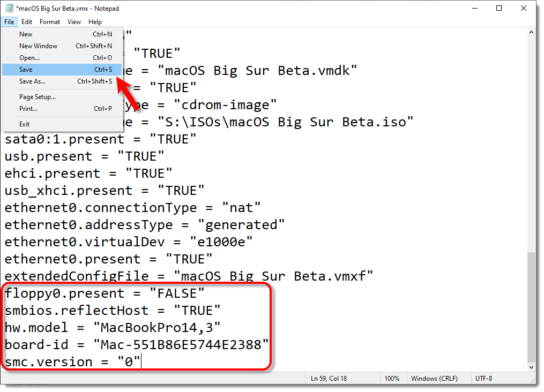The image size is (544, 392).
Task: Open Page Setup... from the File menu
Action: 62,97
